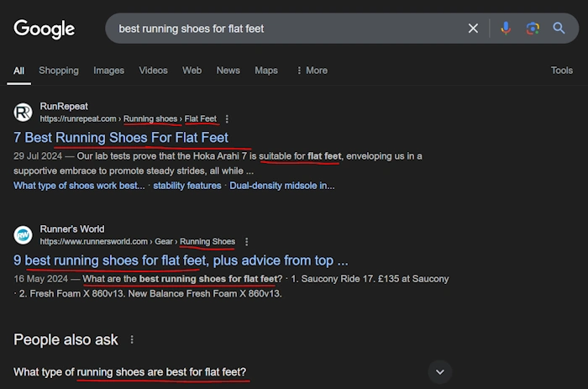This screenshot has width=588, height=389.
Task: Select the All tab
Action: click(18, 71)
